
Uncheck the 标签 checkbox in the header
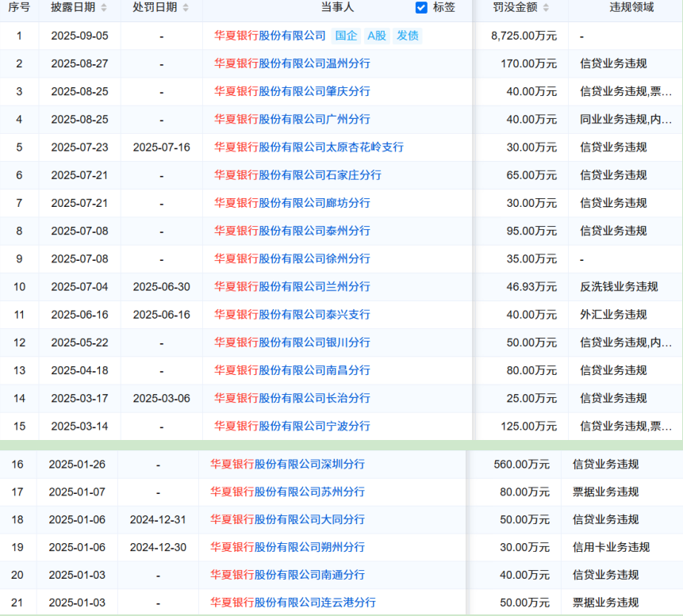pyautogui.click(x=421, y=7)
